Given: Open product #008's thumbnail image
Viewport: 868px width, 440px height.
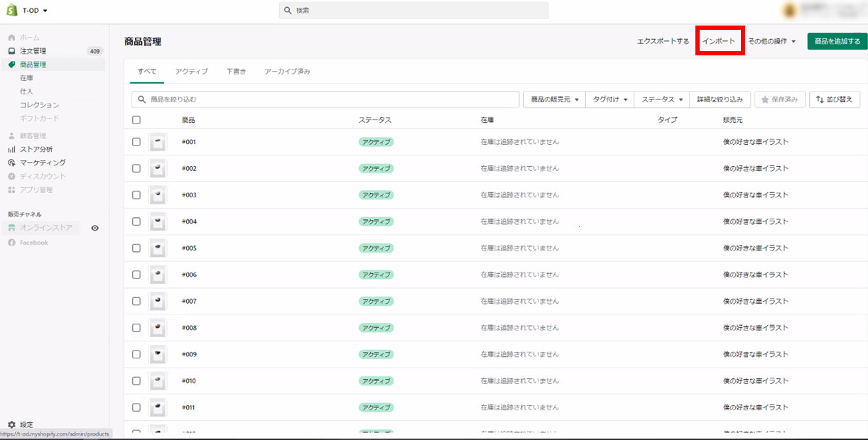Looking at the screenshot, I should click(157, 327).
